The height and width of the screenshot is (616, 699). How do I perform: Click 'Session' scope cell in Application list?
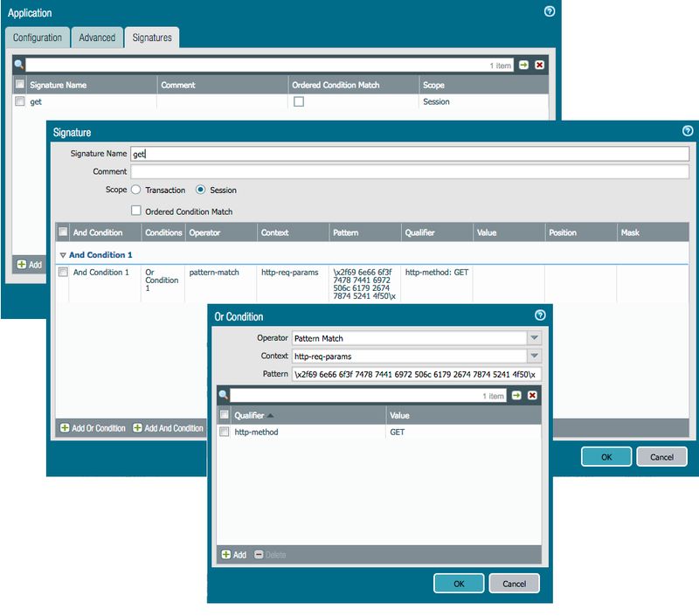[436, 101]
